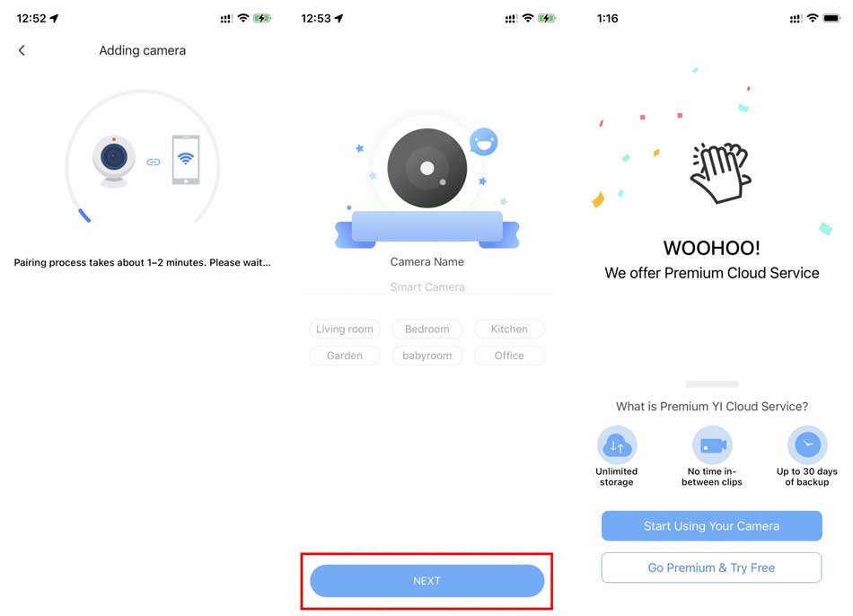Viewport: 853px width, 616px height.
Task: Tap the clapping hands illustration
Action: tap(721, 173)
